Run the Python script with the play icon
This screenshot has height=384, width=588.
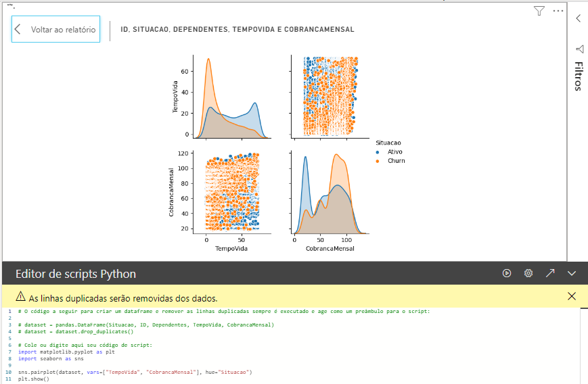pyautogui.click(x=507, y=273)
